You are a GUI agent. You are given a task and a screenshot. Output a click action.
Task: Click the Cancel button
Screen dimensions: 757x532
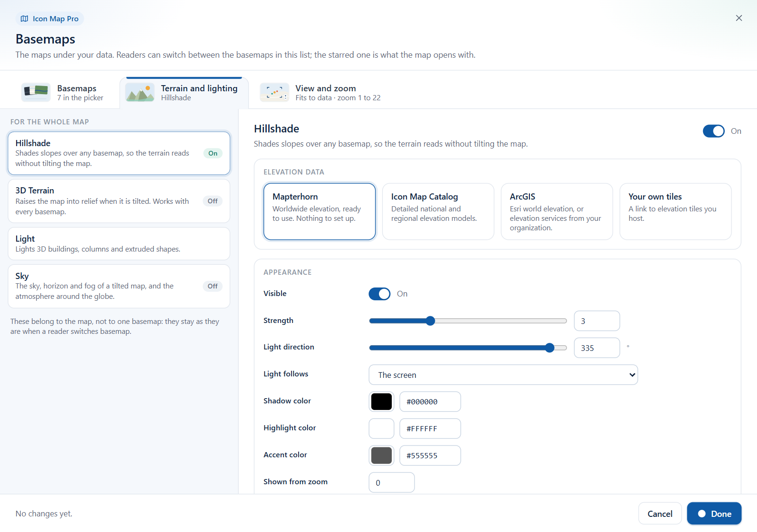pos(660,514)
